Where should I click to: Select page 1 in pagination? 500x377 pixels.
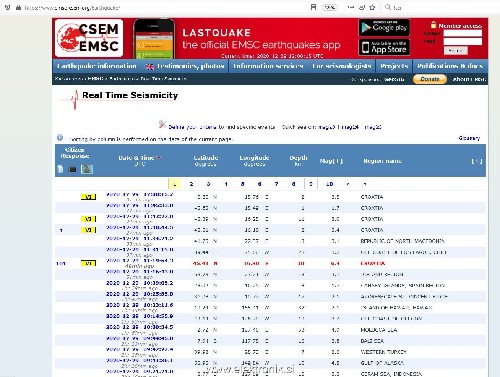point(175,184)
